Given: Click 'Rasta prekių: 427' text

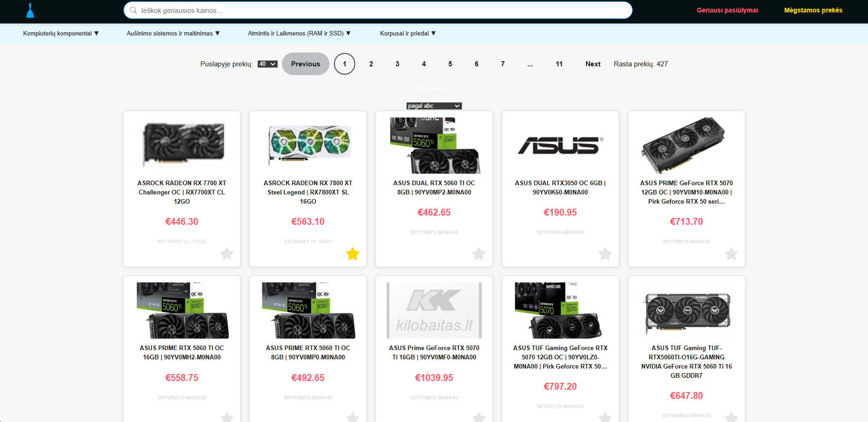Looking at the screenshot, I should 640,64.
